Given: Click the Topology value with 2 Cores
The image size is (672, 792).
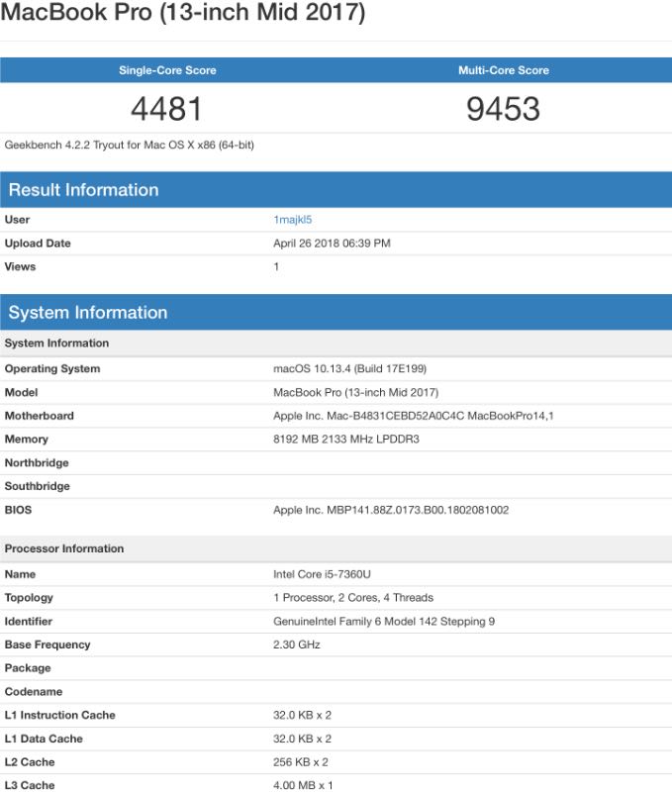Looking at the screenshot, I should (x=352, y=598).
